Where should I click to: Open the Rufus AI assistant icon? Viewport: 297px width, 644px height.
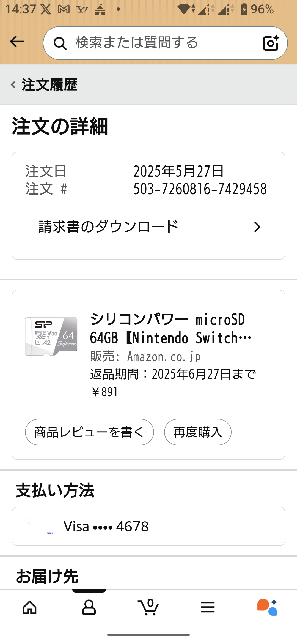point(267,607)
